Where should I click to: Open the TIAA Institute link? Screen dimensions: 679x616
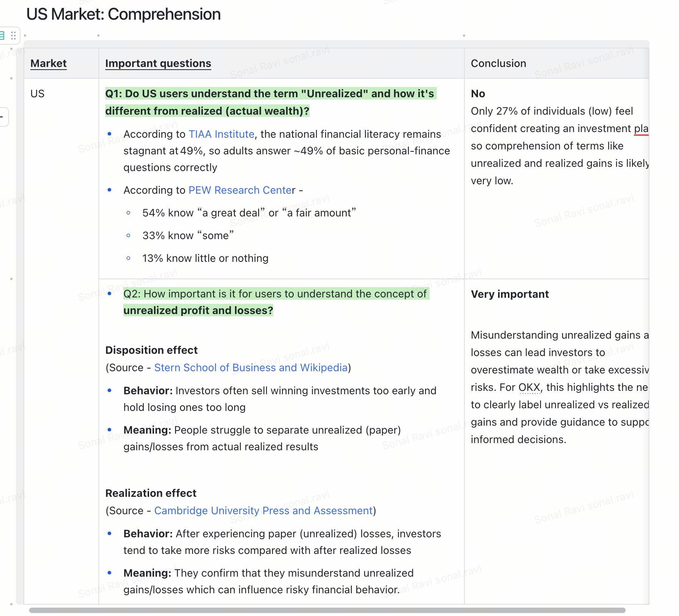click(x=221, y=134)
